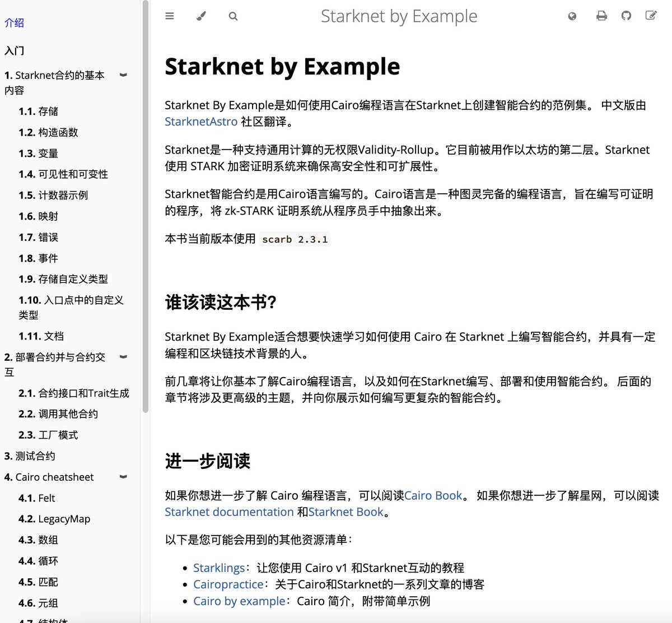Open chapter 1.9 存储自定义类型
The width and height of the screenshot is (672, 623).
click(x=63, y=279)
